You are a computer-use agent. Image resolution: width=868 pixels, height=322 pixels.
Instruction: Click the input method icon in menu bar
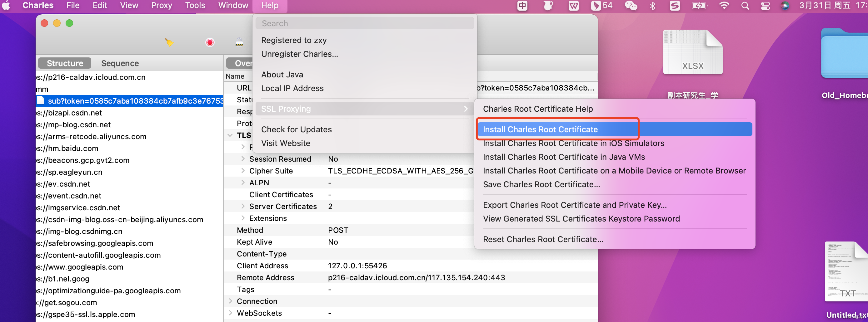coord(522,5)
